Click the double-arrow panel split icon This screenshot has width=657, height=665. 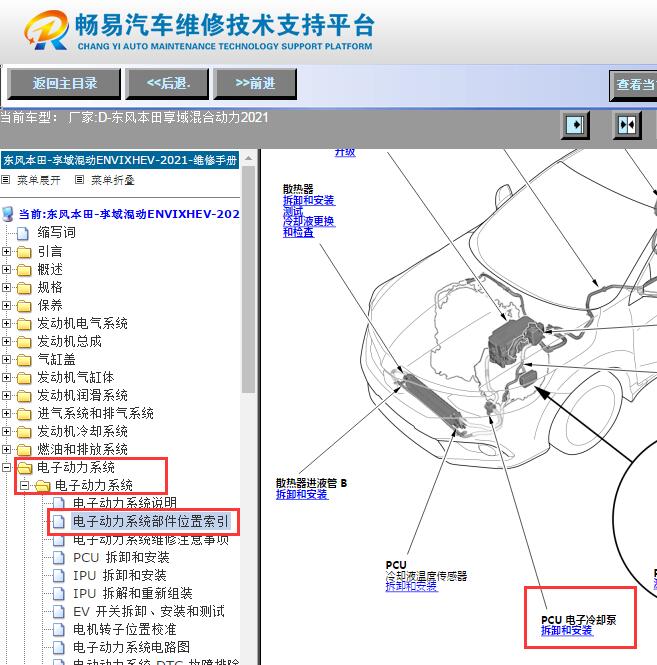(x=627, y=125)
